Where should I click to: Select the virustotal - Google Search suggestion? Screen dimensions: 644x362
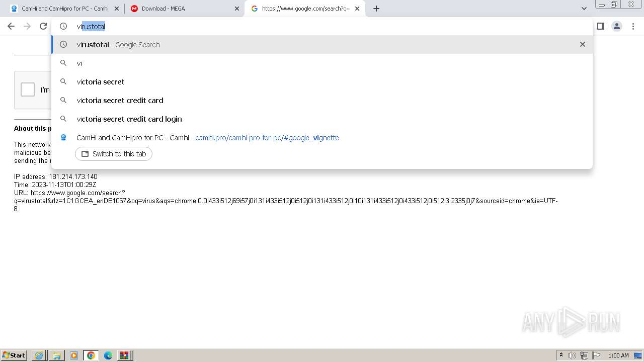[x=322, y=45]
